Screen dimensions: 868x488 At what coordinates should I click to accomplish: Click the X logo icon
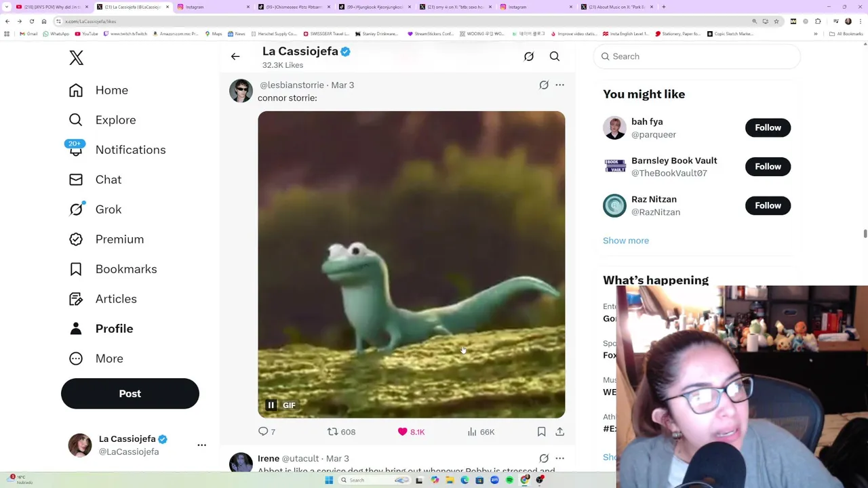pos(76,58)
